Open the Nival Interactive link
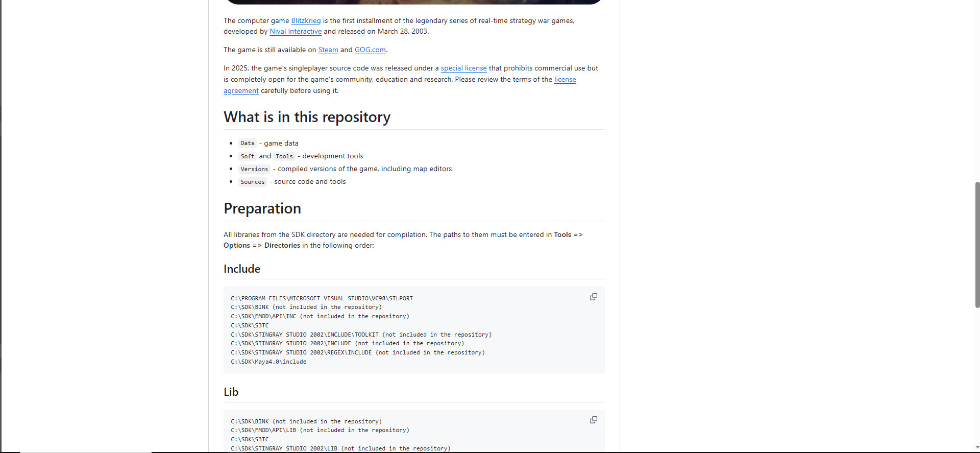 click(296, 31)
